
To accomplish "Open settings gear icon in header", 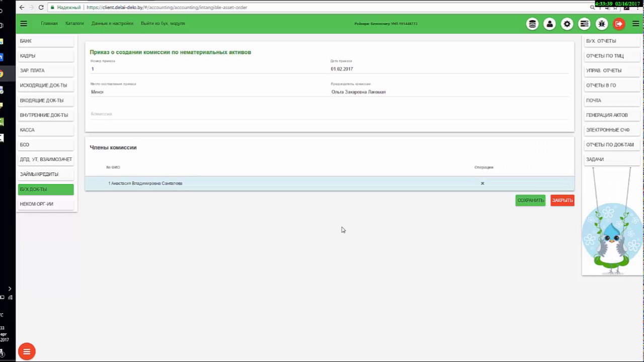I will pos(567,24).
